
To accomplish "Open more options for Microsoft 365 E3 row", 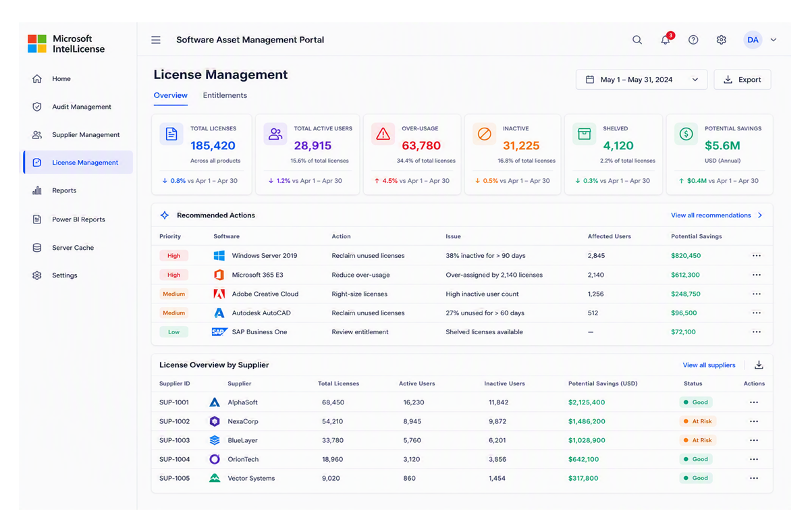I will (x=757, y=275).
